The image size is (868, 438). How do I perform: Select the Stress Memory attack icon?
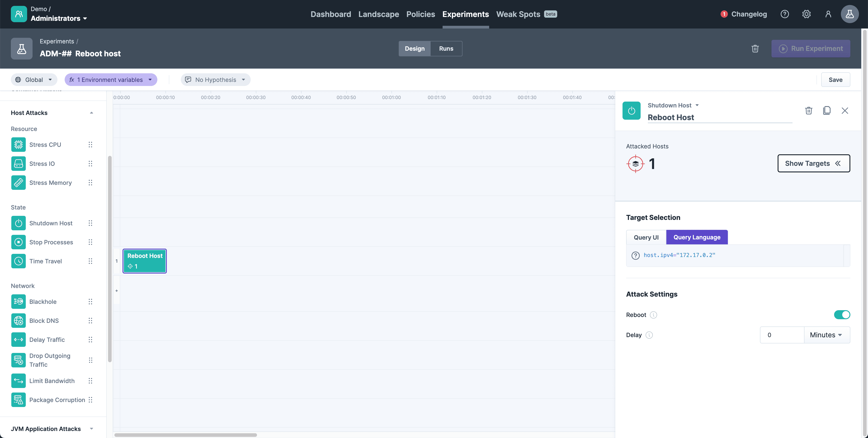[x=18, y=182]
